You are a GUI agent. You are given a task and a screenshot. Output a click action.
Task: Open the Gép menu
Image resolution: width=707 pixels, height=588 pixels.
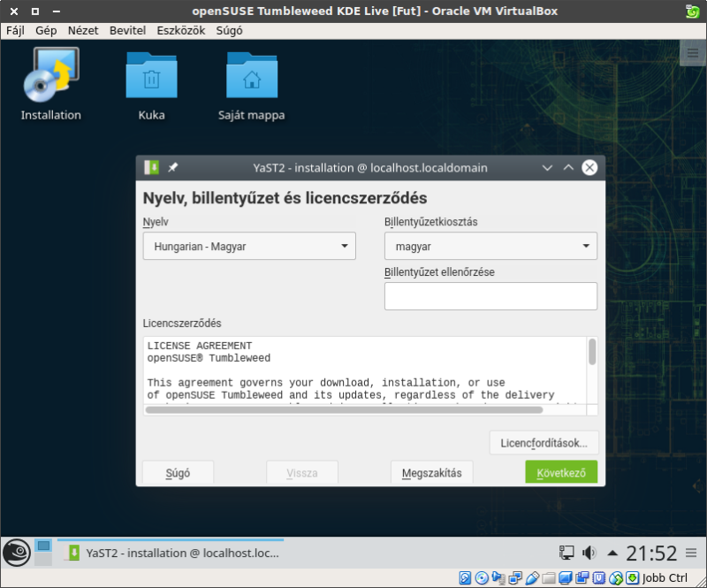click(x=46, y=31)
